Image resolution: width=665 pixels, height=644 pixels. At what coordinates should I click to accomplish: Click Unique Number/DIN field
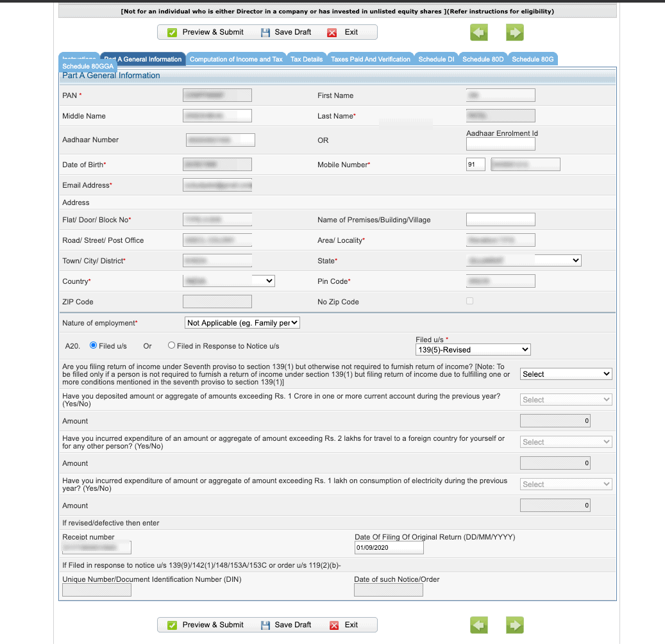(x=97, y=590)
